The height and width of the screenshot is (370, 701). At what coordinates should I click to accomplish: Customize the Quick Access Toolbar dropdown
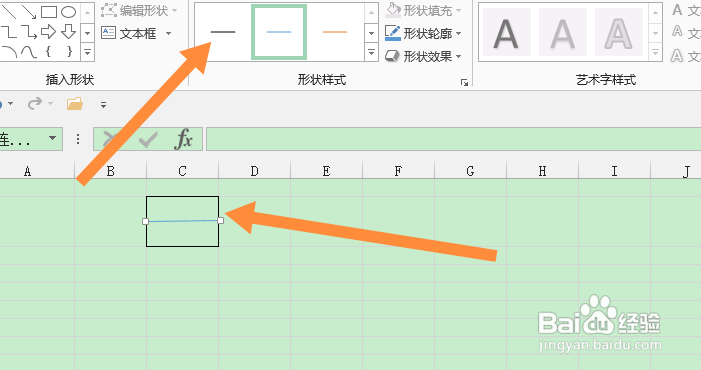(x=103, y=105)
